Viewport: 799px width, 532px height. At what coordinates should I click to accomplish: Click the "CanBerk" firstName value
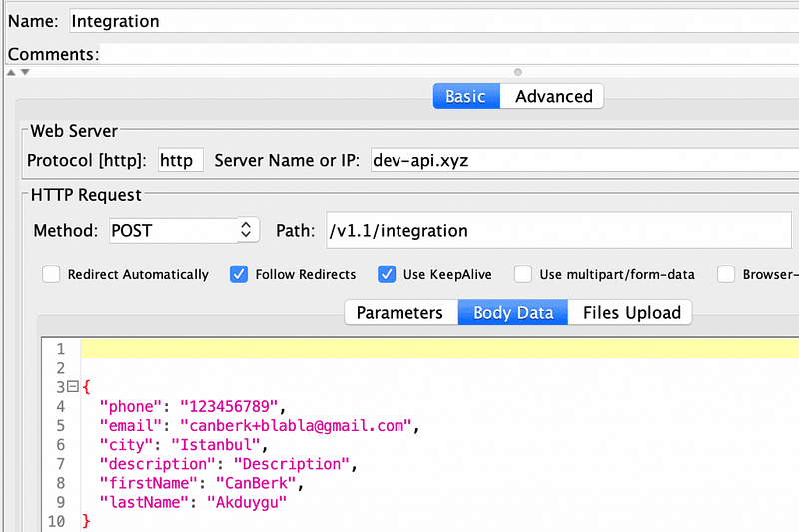pyautogui.click(x=256, y=483)
